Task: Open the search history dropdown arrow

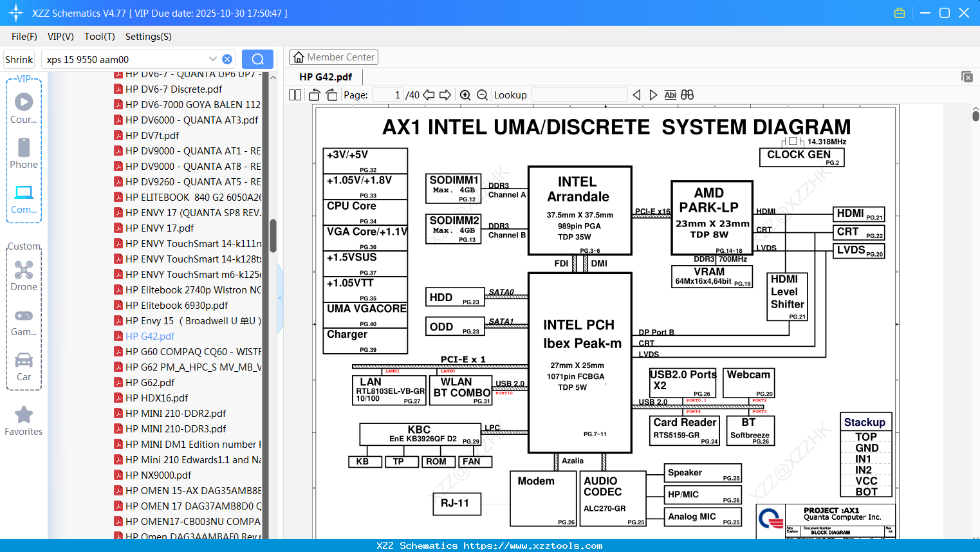Action: pyautogui.click(x=213, y=59)
